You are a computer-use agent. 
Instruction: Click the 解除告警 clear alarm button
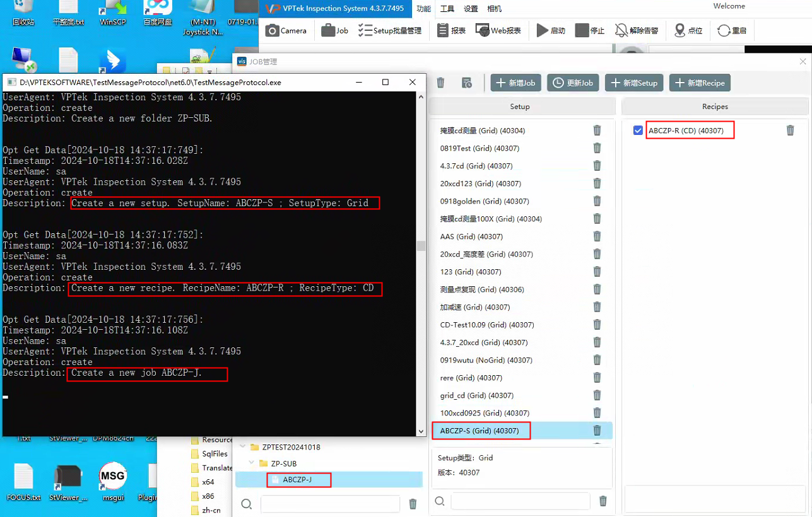637,30
